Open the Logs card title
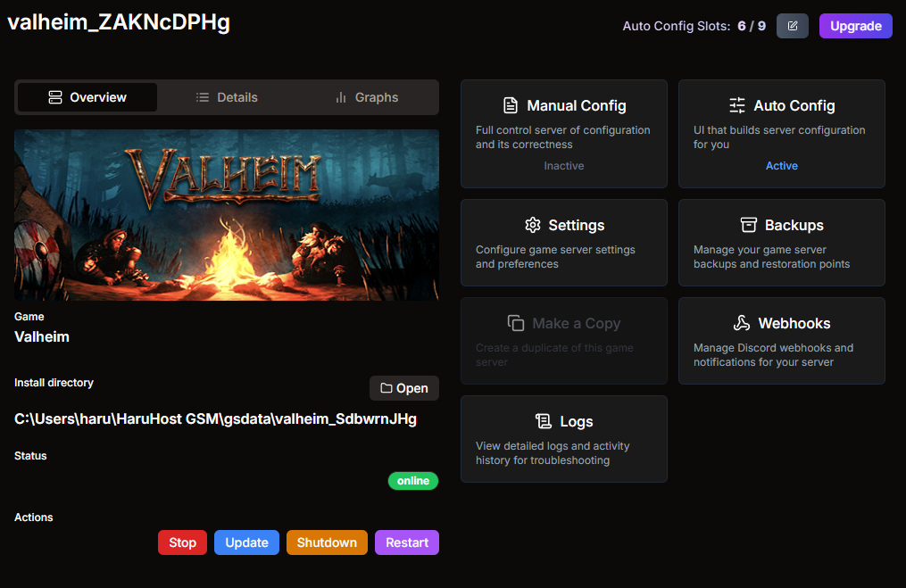 pyautogui.click(x=576, y=422)
